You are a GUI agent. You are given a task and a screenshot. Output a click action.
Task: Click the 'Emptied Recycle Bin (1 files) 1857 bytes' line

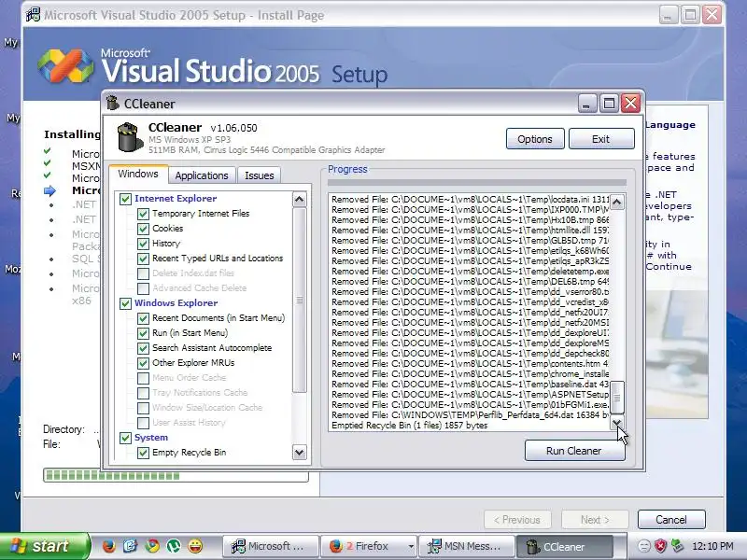click(x=410, y=426)
